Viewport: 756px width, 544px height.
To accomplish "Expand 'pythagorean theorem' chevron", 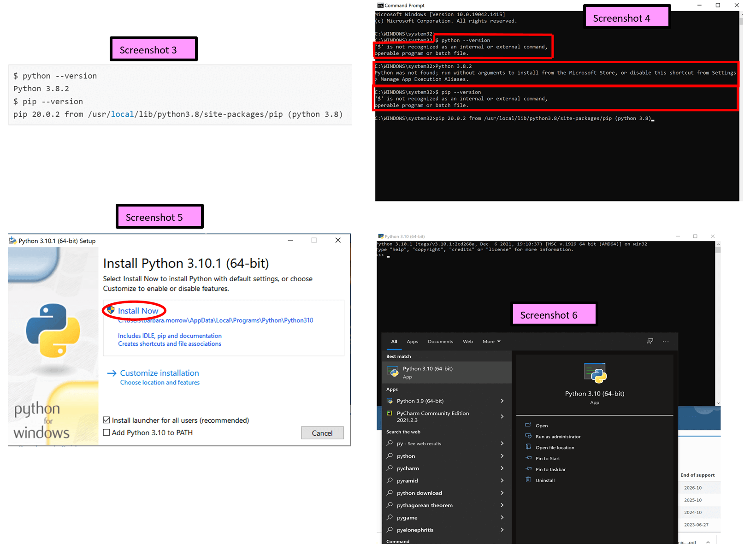I will pos(502,505).
